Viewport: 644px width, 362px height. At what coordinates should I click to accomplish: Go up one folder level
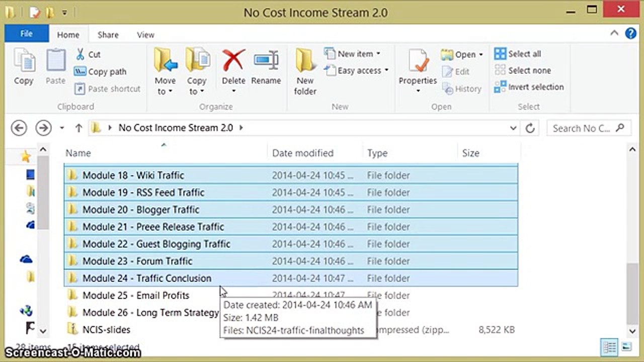[78, 128]
